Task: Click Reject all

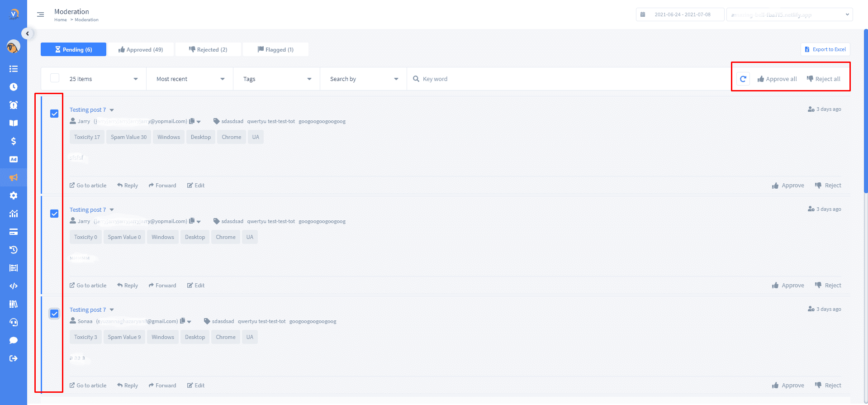Action: 824,79
